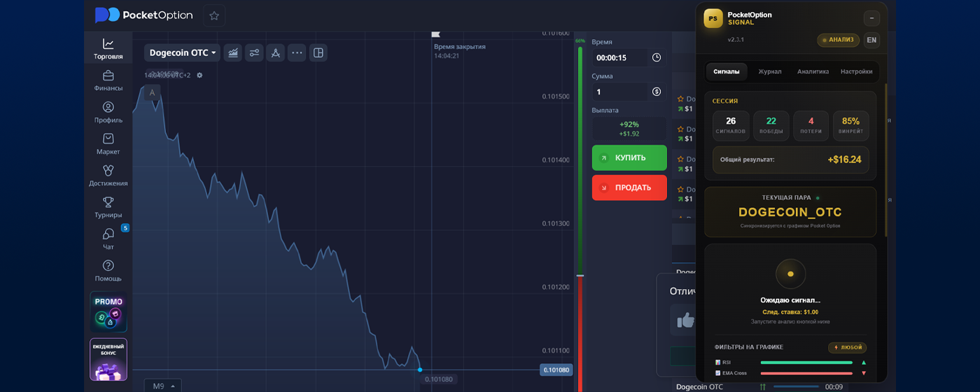The height and width of the screenshot is (392, 980).
Task: Click the thumbs up feedback icon
Action: (x=686, y=321)
